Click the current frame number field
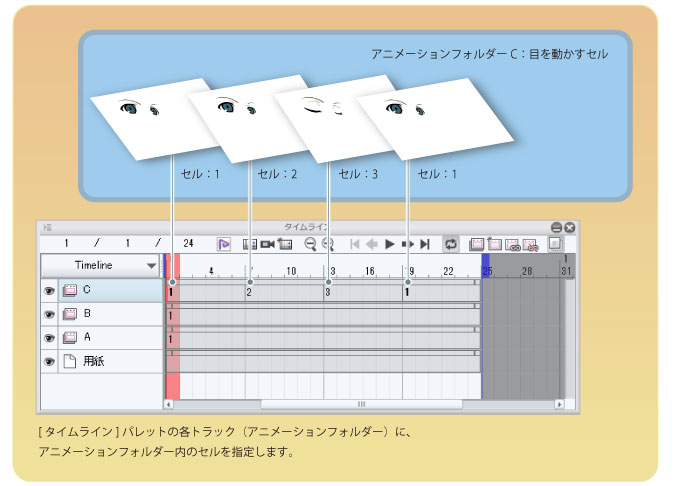Image resolution: width=693 pixels, height=486 pixels. [66, 243]
